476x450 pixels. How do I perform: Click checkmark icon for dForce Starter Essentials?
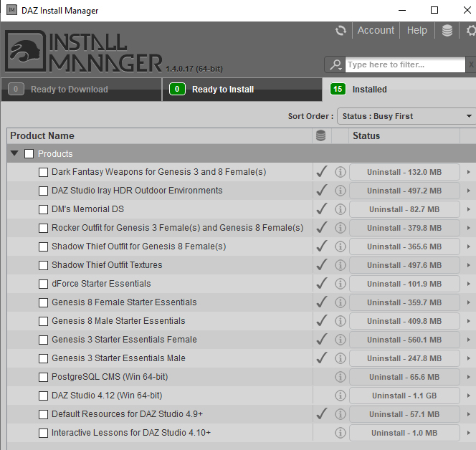coord(322,283)
